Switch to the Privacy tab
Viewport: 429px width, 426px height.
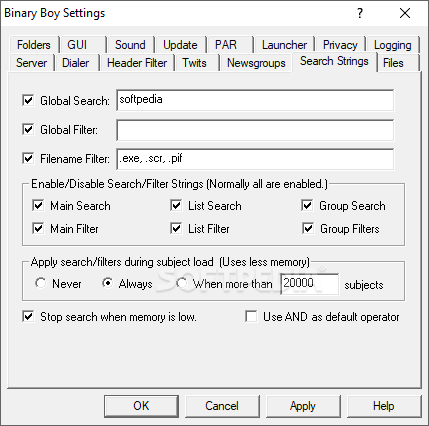(x=340, y=45)
